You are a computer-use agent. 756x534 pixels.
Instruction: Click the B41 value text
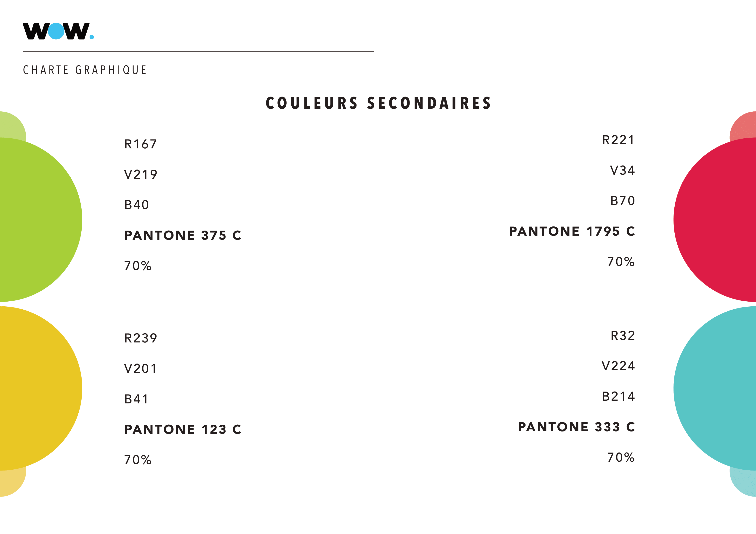pos(136,399)
